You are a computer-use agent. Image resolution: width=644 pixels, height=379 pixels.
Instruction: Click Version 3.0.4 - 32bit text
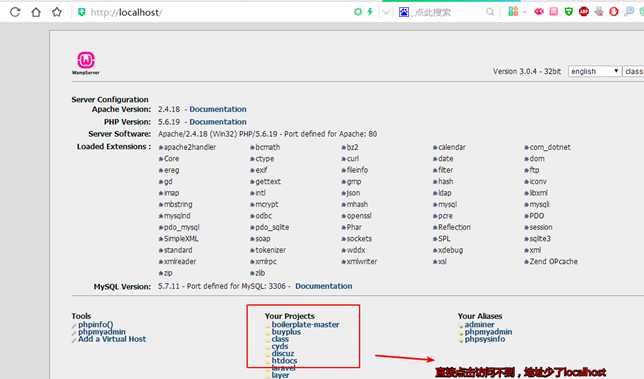527,71
